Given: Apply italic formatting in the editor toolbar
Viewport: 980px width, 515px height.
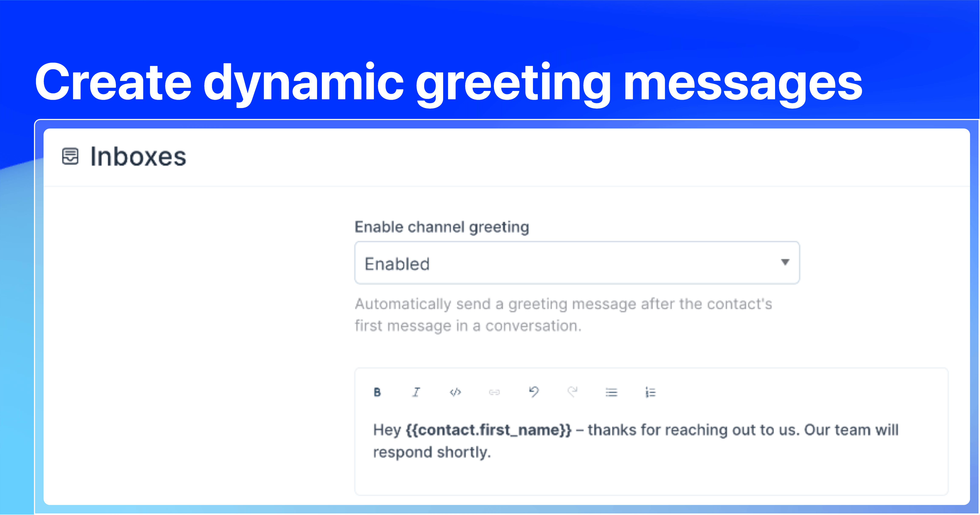Looking at the screenshot, I should pos(416,392).
